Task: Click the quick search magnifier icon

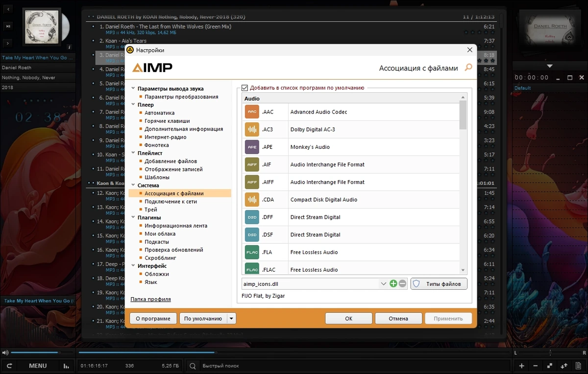Action: [x=193, y=366]
